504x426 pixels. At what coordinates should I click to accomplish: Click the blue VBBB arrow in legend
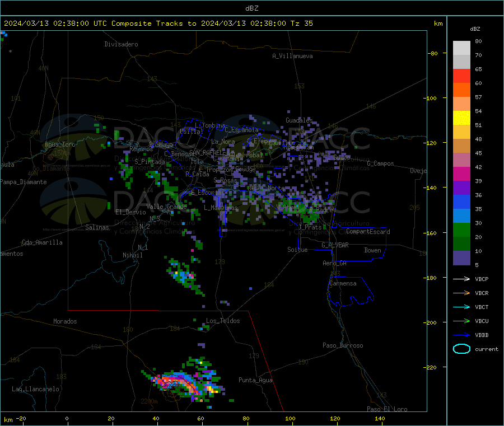[461, 335]
